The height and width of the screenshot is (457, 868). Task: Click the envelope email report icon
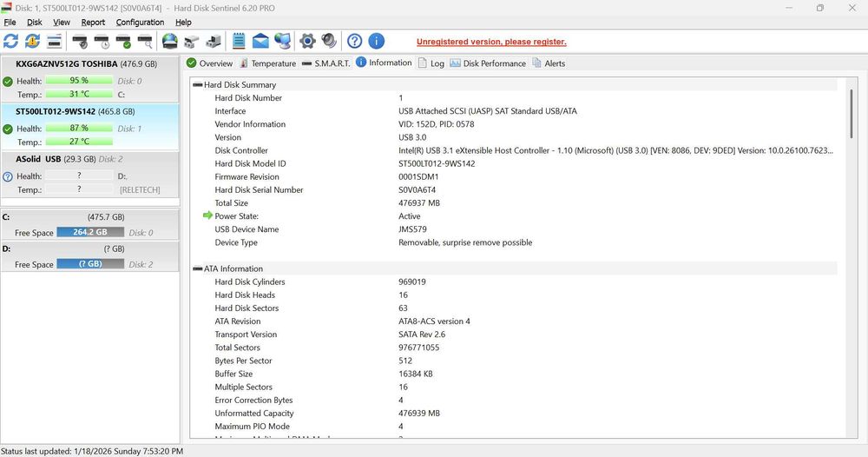260,41
